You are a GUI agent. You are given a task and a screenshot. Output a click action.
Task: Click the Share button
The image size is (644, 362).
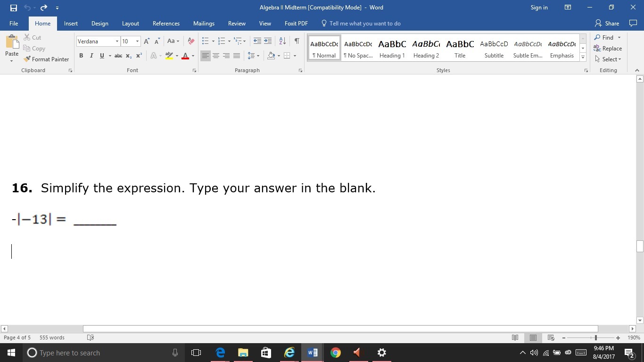tap(607, 24)
